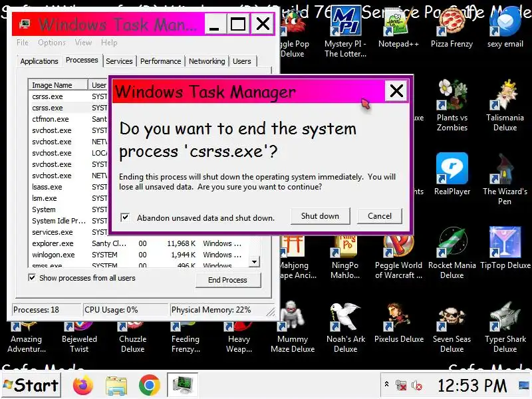
Task: Open the Mystery PI desktop shortcut
Action: click(x=346, y=31)
